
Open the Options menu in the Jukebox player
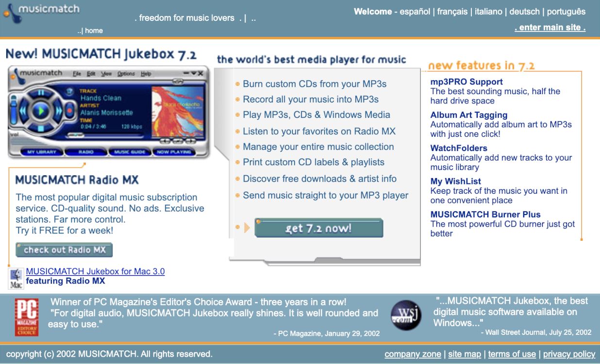[126, 74]
